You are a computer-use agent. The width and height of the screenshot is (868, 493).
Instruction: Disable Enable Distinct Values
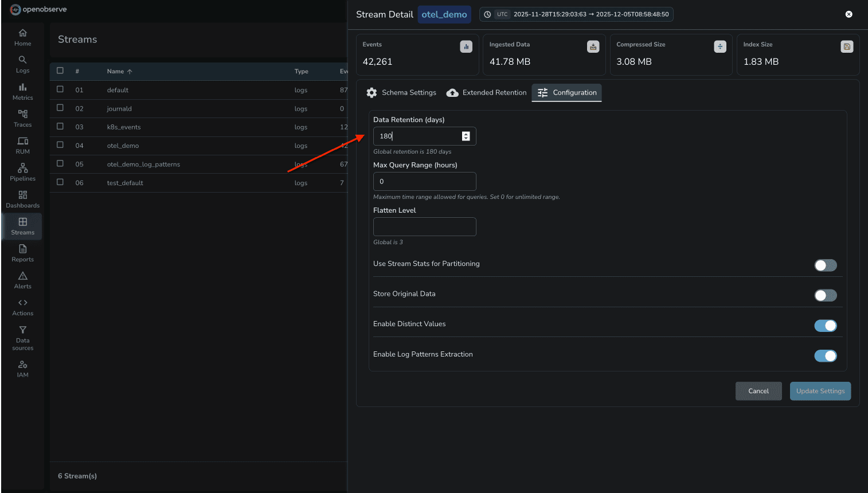pos(826,326)
